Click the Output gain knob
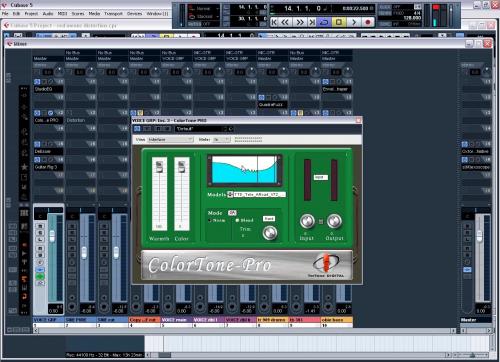This screenshot has height=362, width=500. [334, 221]
